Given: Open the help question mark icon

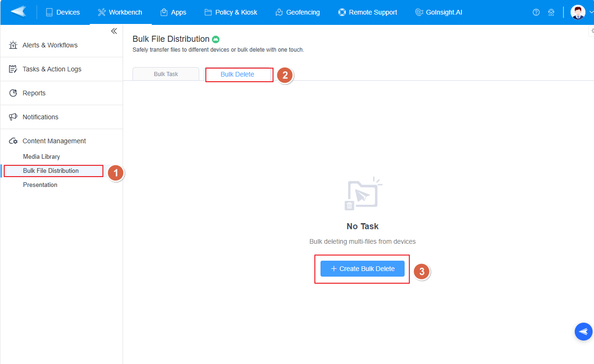Looking at the screenshot, I should 536,12.
